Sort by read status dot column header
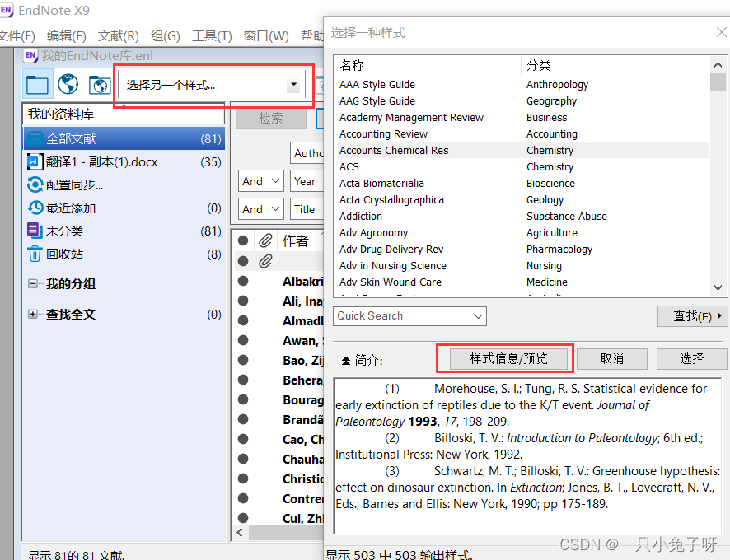 242,240
